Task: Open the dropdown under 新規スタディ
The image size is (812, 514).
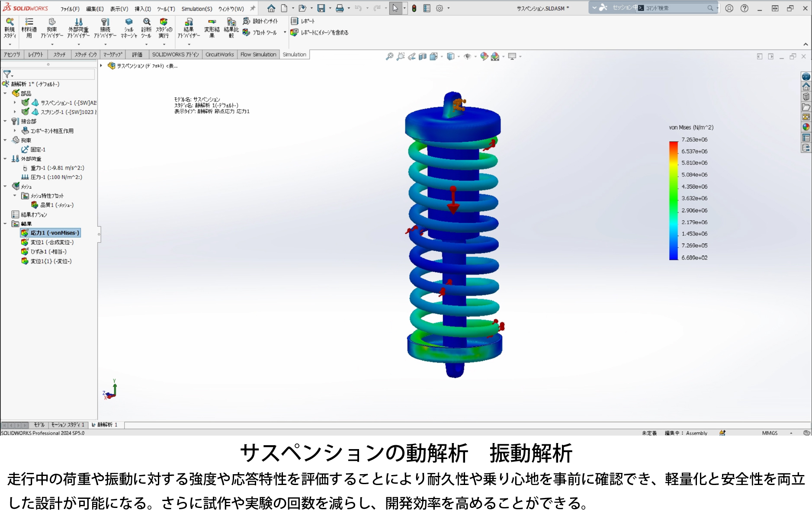Action: (x=10, y=44)
